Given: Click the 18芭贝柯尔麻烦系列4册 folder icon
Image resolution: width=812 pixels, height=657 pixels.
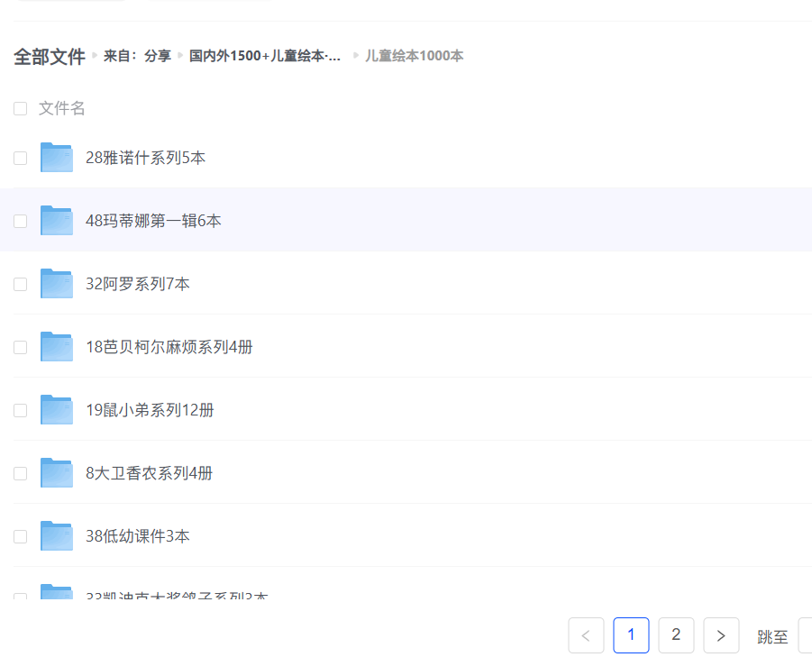Looking at the screenshot, I should [56, 347].
